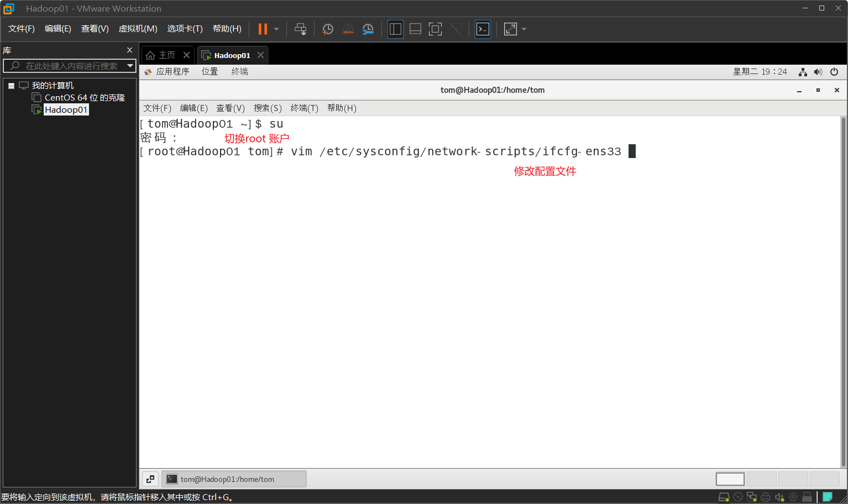Click the network adapter status icon

coord(752,497)
